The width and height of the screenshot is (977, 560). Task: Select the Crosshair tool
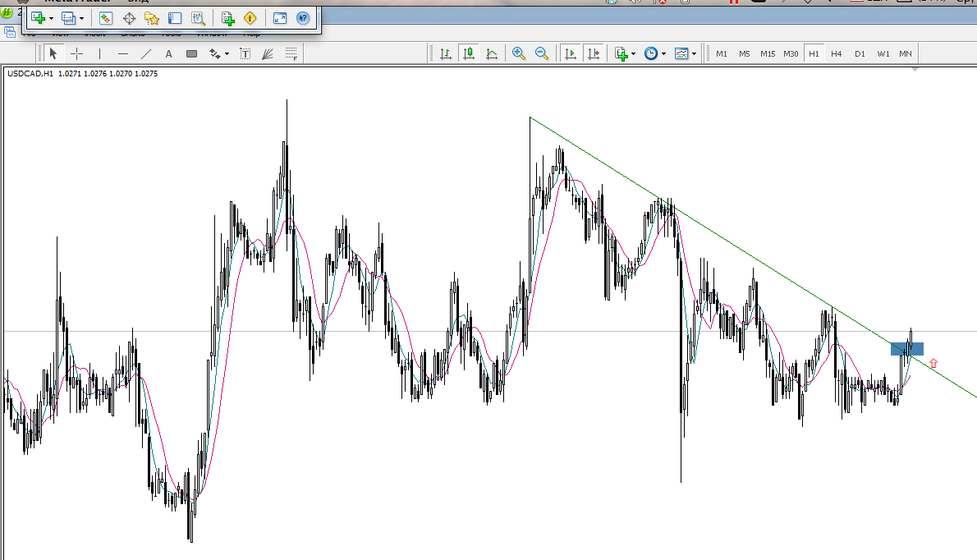[x=76, y=53]
